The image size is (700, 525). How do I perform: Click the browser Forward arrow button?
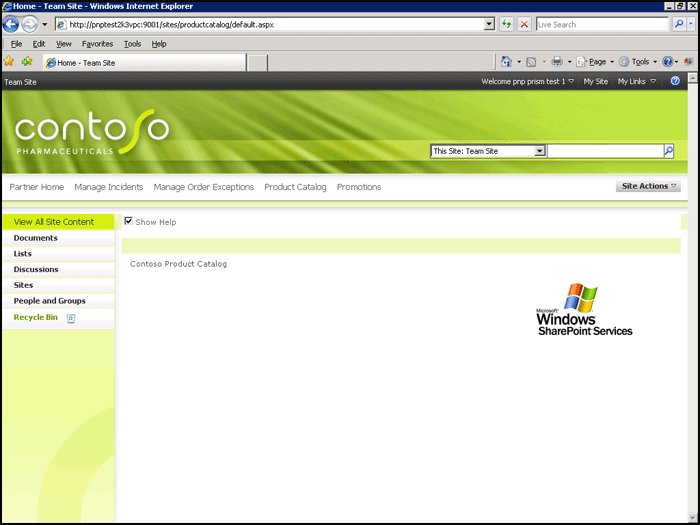(30, 24)
